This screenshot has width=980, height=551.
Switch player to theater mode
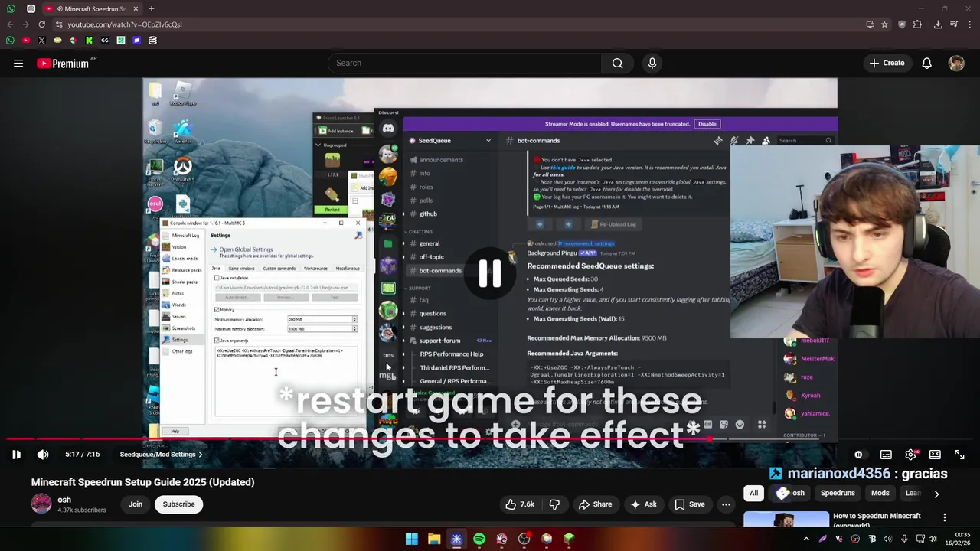pos(935,455)
